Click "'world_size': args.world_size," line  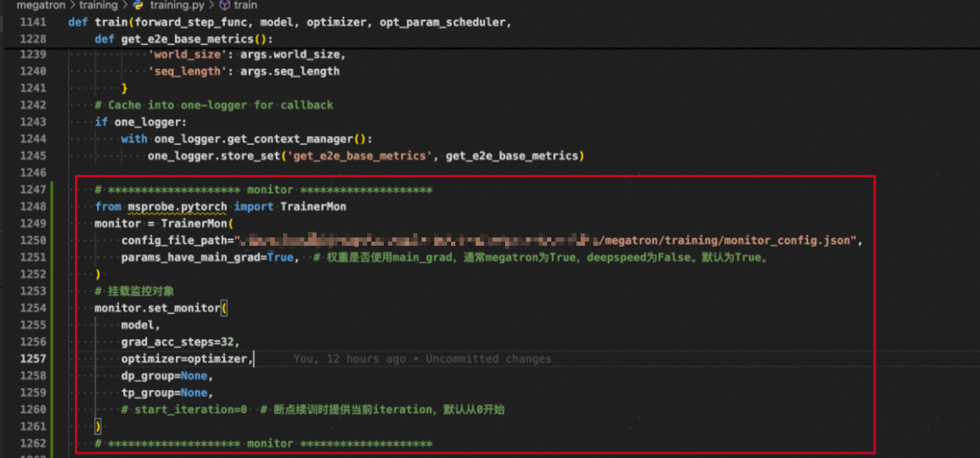click(x=247, y=54)
